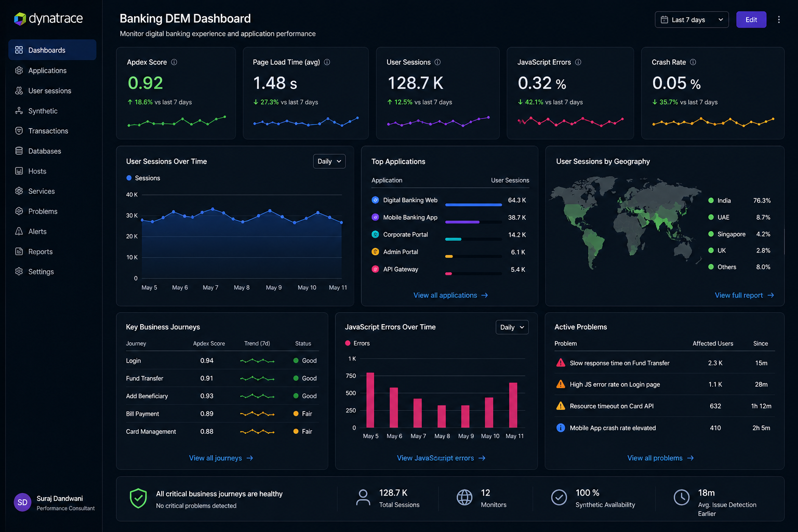Click the Dynatrace logo
798x532 pixels.
(x=48, y=19)
